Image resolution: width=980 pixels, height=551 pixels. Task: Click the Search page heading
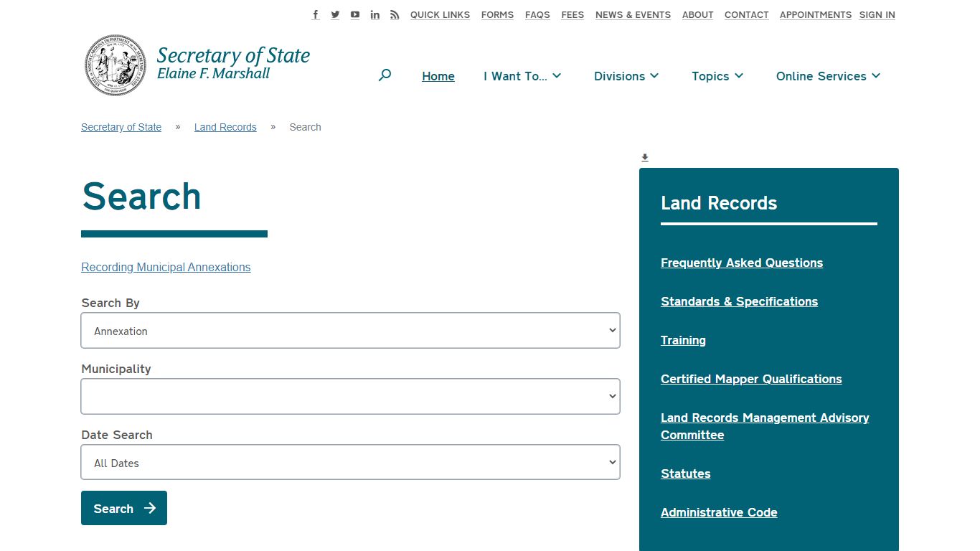tap(141, 196)
